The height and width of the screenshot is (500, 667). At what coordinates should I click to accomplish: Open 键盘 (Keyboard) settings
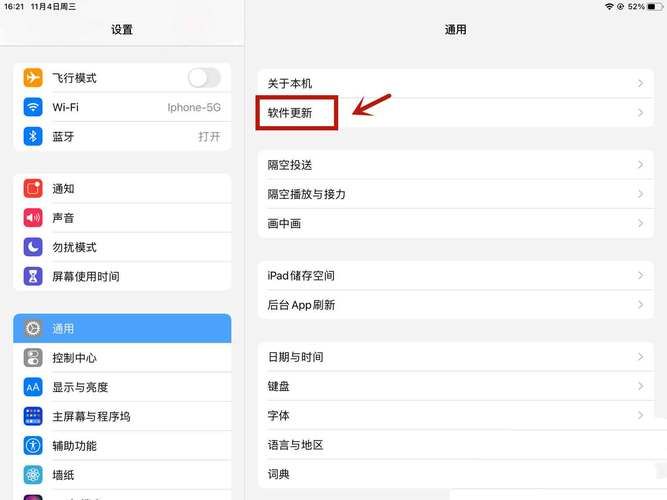coord(456,386)
